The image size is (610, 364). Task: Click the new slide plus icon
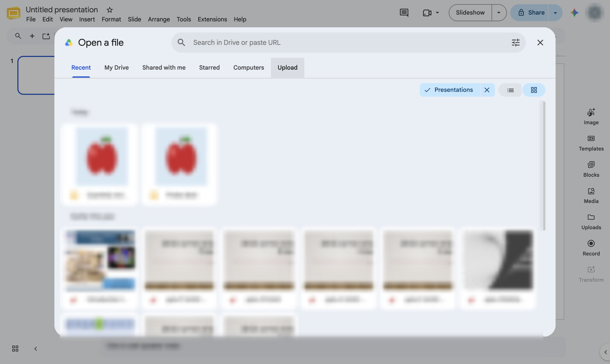click(x=32, y=36)
